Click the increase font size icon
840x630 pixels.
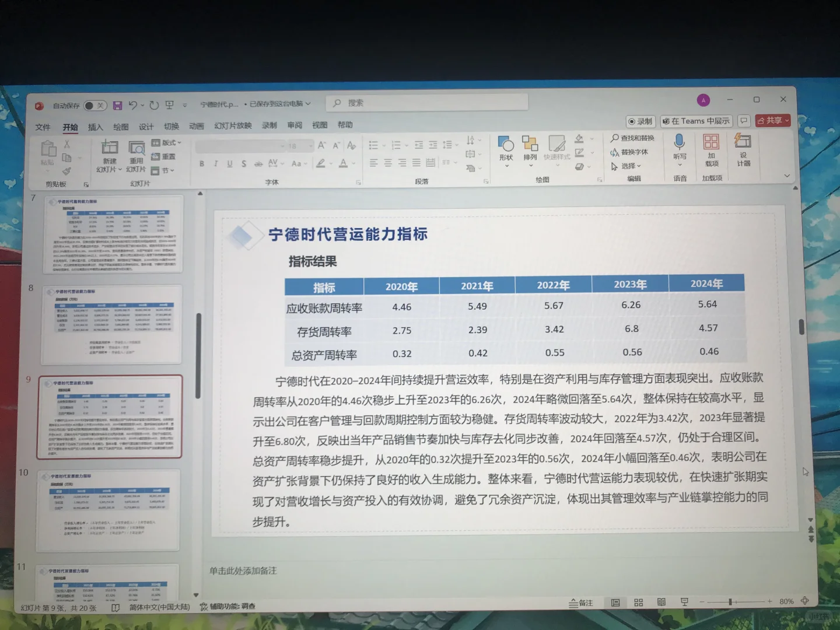(x=321, y=145)
